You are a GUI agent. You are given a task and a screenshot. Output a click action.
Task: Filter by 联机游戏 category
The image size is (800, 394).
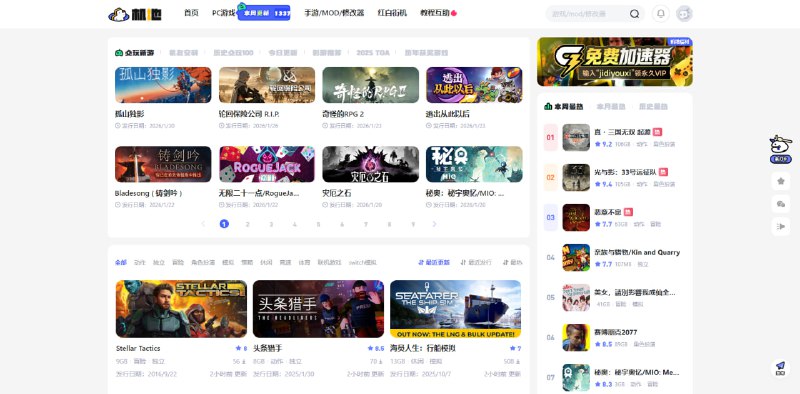(x=329, y=262)
